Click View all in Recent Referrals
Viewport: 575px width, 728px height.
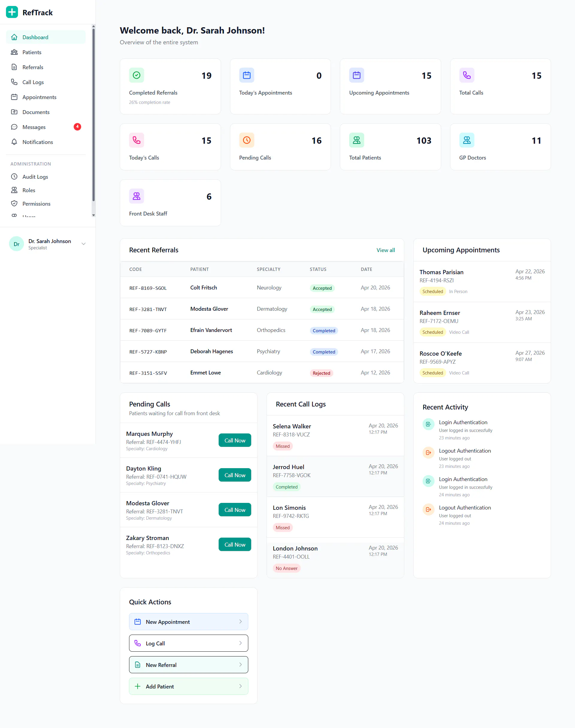(385, 250)
